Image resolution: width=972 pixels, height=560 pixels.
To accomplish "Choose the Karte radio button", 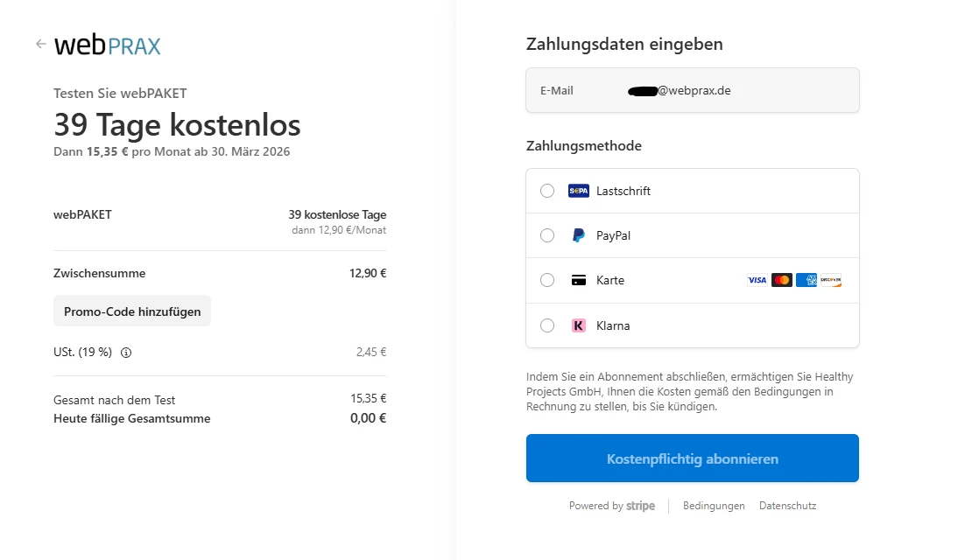I will (547, 281).
